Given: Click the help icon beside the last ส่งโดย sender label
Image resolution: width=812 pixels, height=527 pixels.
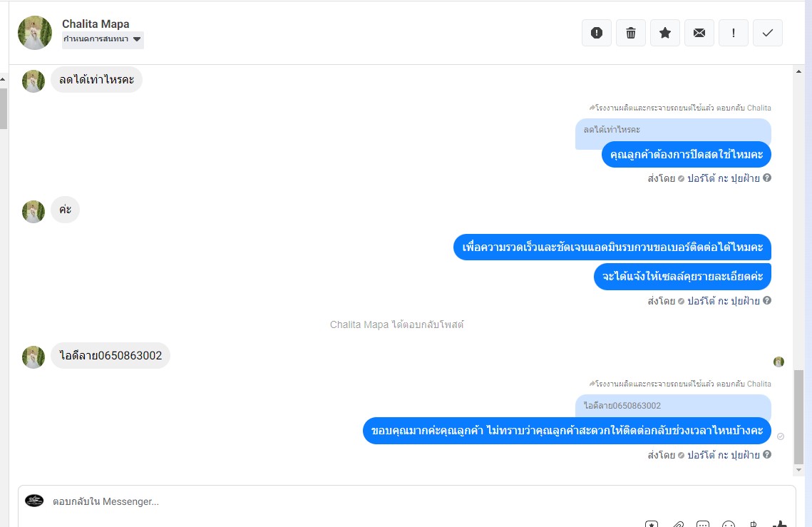Looking at the screenshot, I should coord(767,454).
